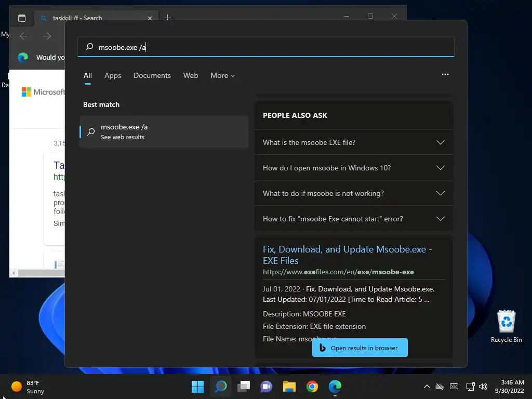Open the Chat (Teams) taskbar icon
This screenshot has width=532, height=399.
(x=267, y=387)
